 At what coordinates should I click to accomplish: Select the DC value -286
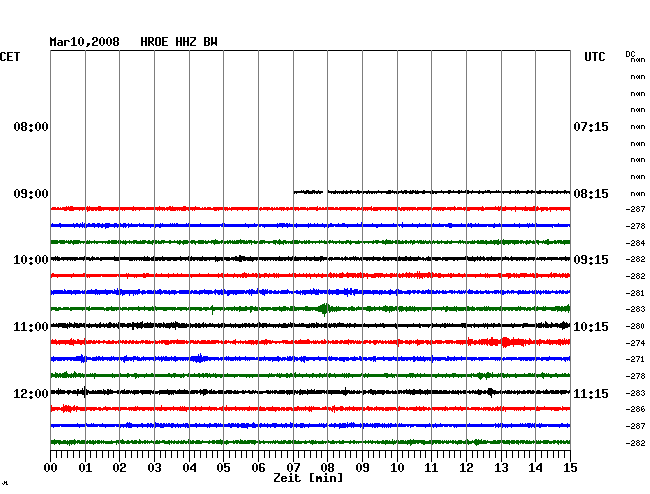(635, 409)
